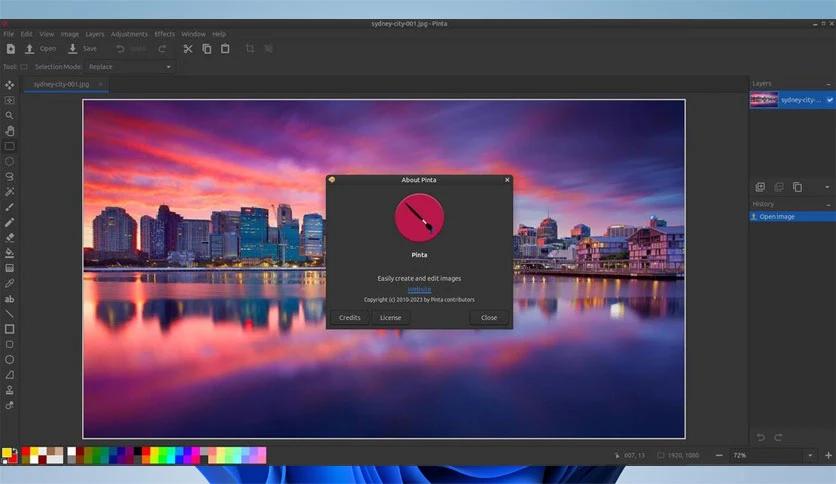This screenshot has width=836, height=484.
Task: Open the Help menu
Action: tap(219, 34)
